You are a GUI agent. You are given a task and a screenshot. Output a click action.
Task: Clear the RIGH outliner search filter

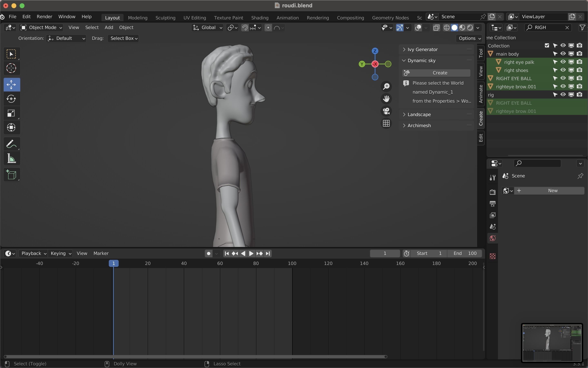point(567,28)
